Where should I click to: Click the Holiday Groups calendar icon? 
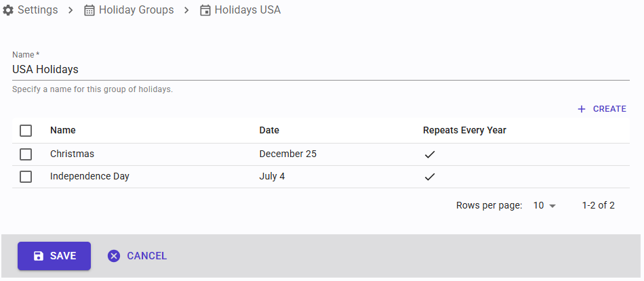pos(89,10)
